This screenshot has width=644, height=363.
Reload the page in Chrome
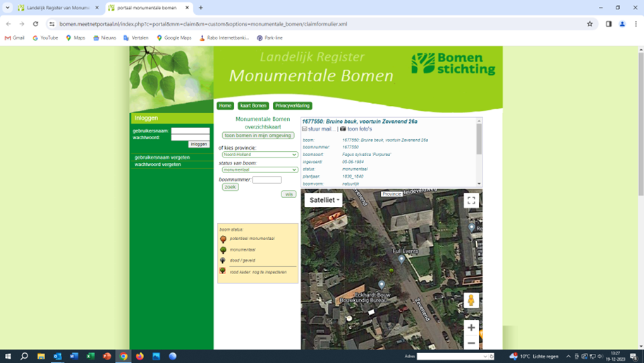35,24
